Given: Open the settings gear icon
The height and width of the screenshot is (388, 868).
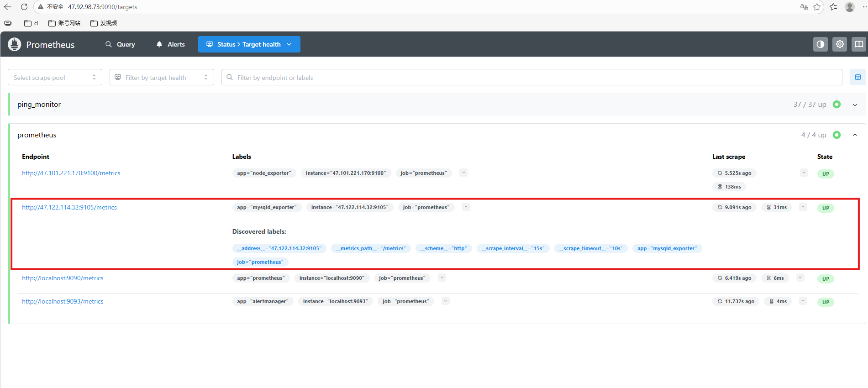Looking at the screenshot, I should click(x=839, y=44).
